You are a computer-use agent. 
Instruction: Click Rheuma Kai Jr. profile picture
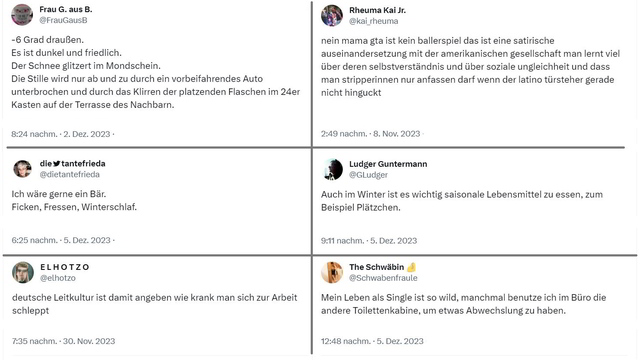(332, 16)
